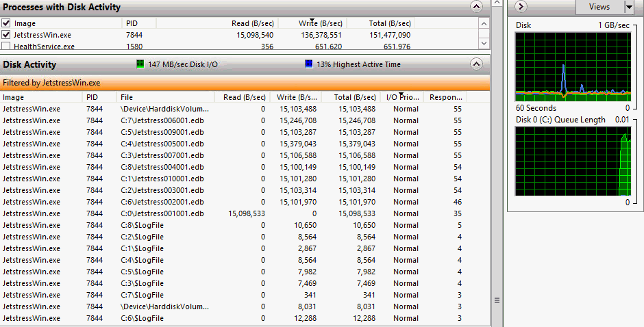Sort Disk Activity by File column
Viewport: 644px width, 327px height.
click(x=166, y=97)
